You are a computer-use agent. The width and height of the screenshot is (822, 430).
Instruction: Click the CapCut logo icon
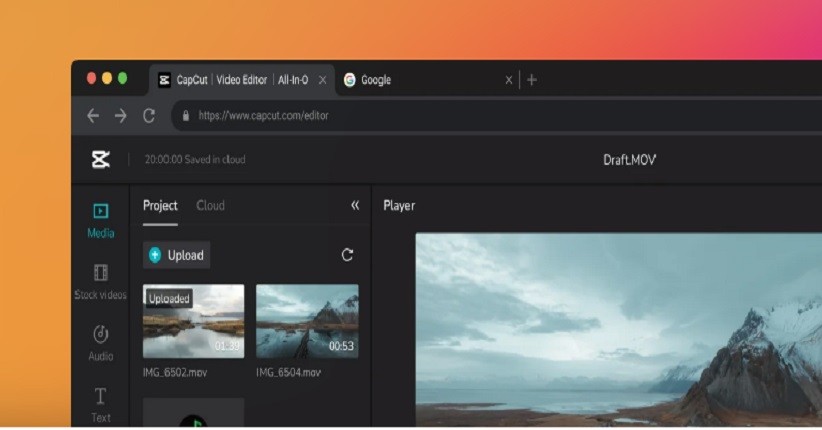pyautogui.click(x=100, y=159)
